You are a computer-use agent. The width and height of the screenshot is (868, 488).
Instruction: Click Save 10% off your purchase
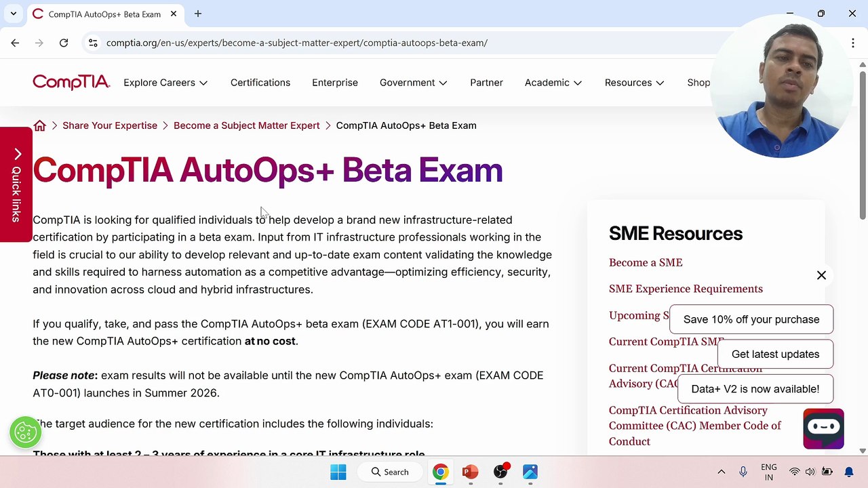pos(751,319)
